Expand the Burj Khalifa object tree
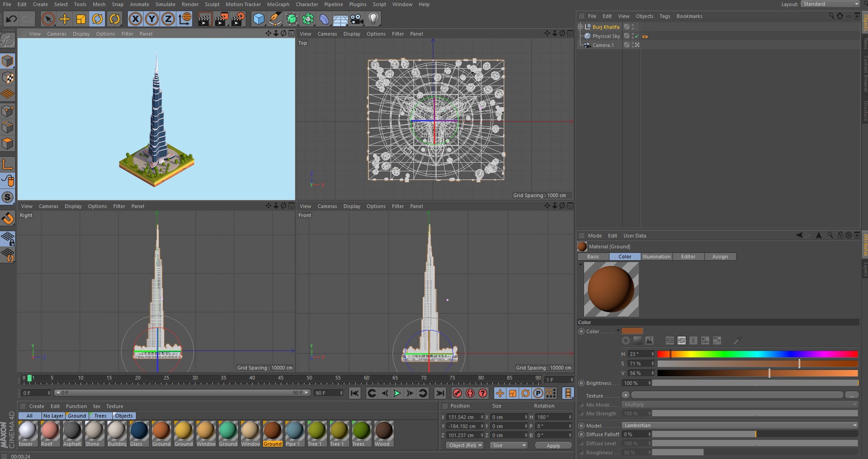 pyautogui.click(x=580, y=27)
